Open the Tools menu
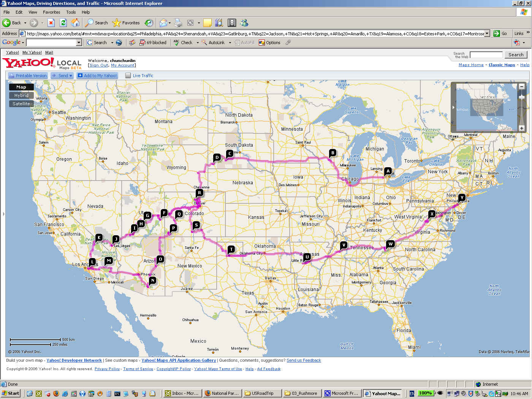 click(71, 12)
